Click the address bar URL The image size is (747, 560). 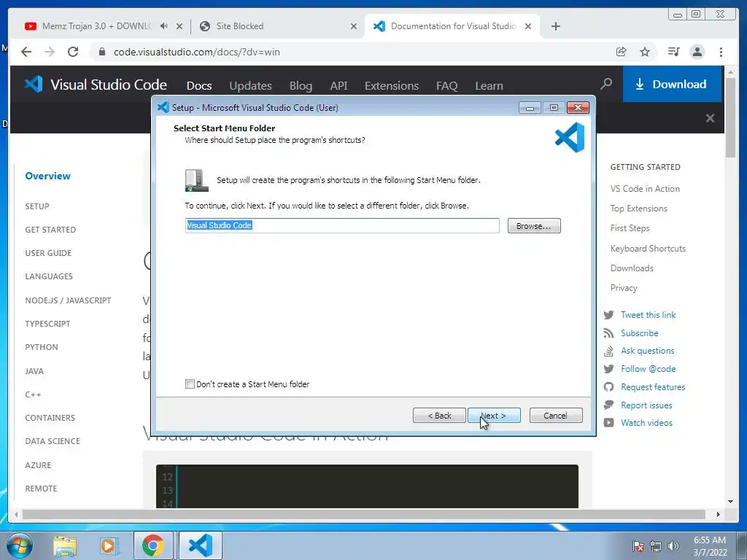[197, 52]
